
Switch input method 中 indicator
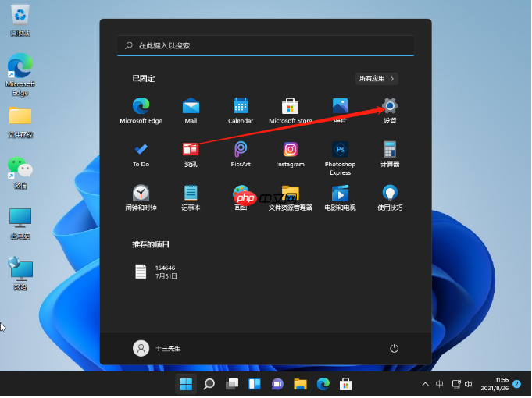pyautogui.click(x=439, y=384)
